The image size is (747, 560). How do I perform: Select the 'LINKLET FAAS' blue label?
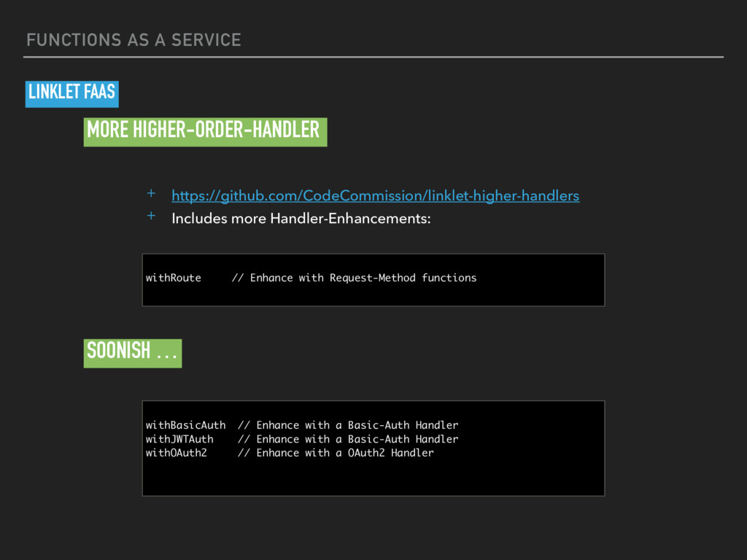[72, 94]
